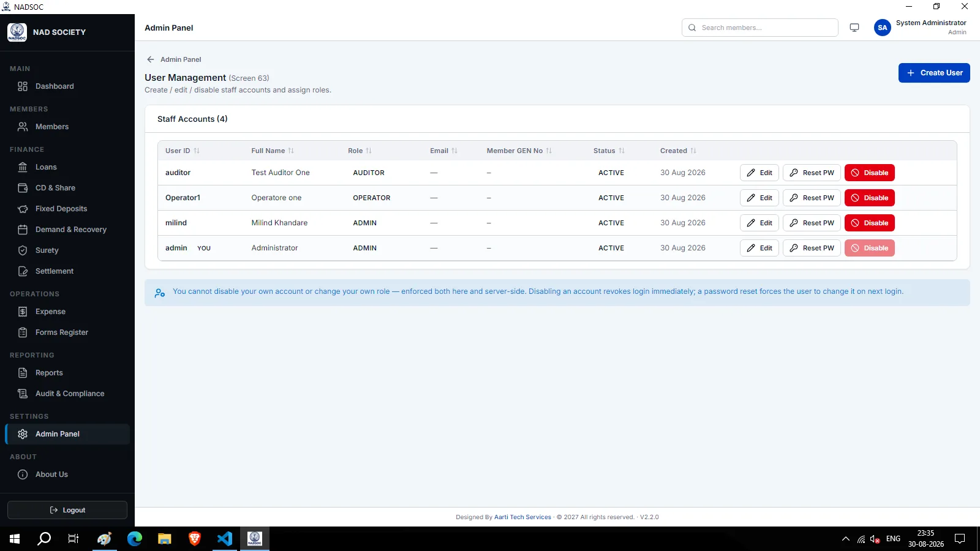Click the Reports document icon
This screenshot has height=551, width=980.
pos(23,373)
